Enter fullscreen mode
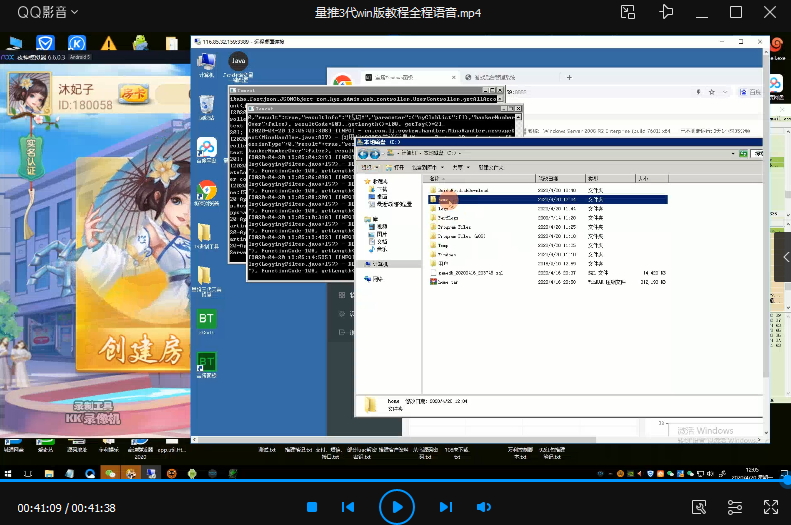The height and width of the screenshot is (525, 791). [x=770, y=507]
